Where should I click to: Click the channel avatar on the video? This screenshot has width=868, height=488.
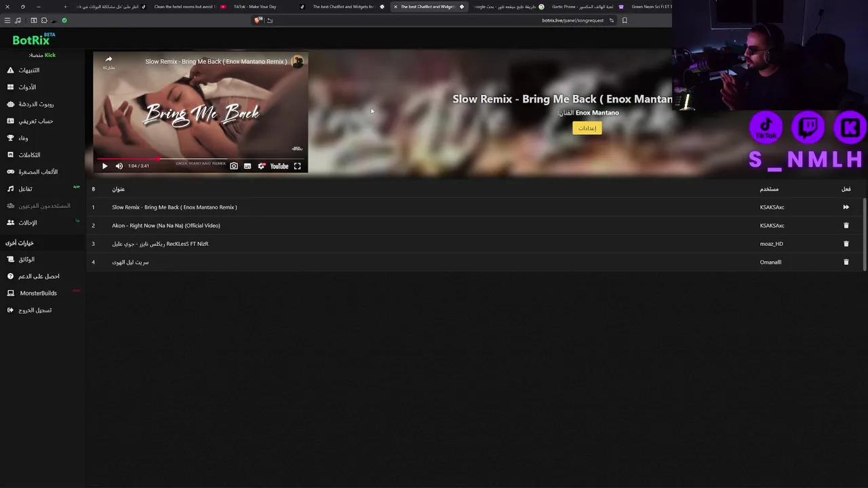click(297, 62)
